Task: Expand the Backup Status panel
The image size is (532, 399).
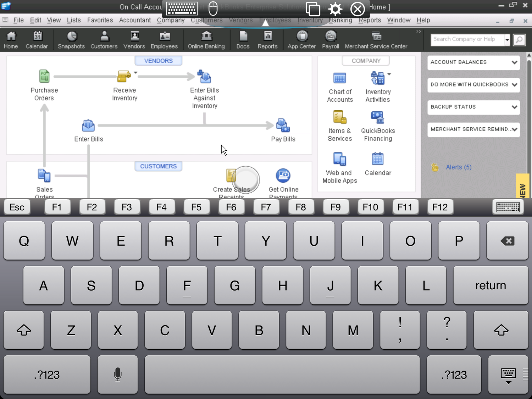Action: coord(474,107)
